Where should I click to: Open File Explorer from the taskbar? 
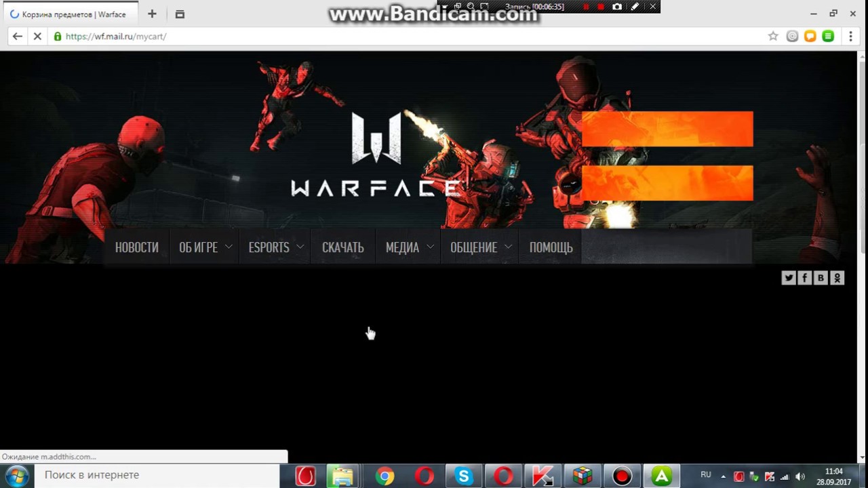(x=343, y=476)
